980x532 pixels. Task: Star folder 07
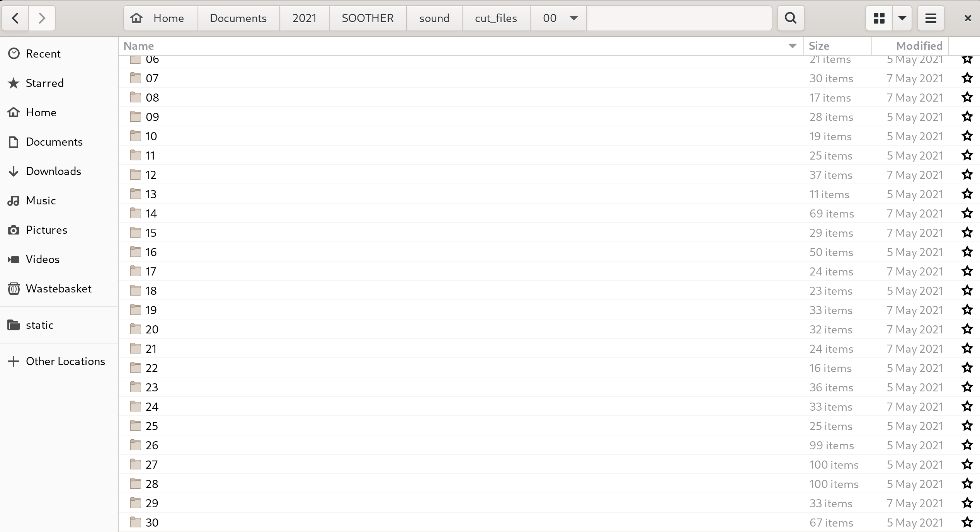click(x=967, y=78)
